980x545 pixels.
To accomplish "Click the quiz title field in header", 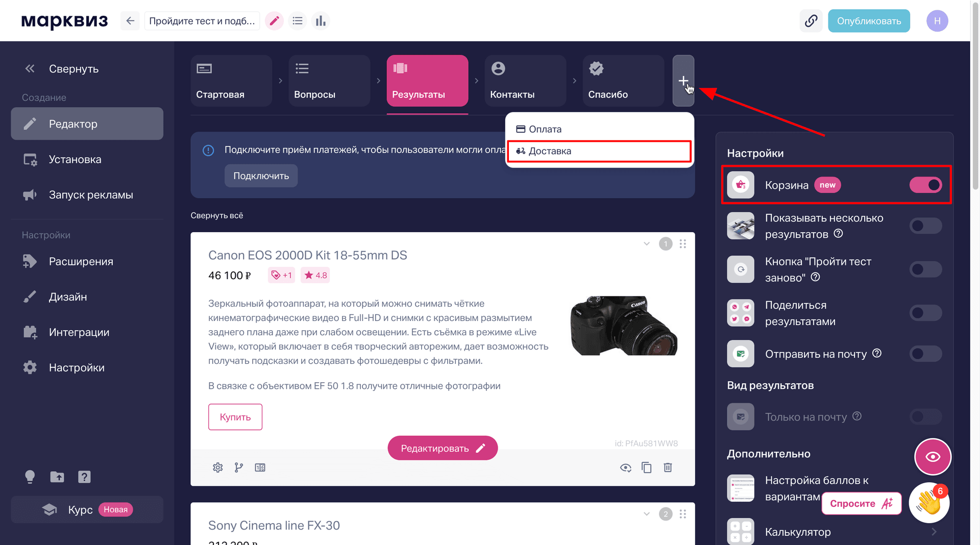I will pyautogui.click(x=202, y=21).
